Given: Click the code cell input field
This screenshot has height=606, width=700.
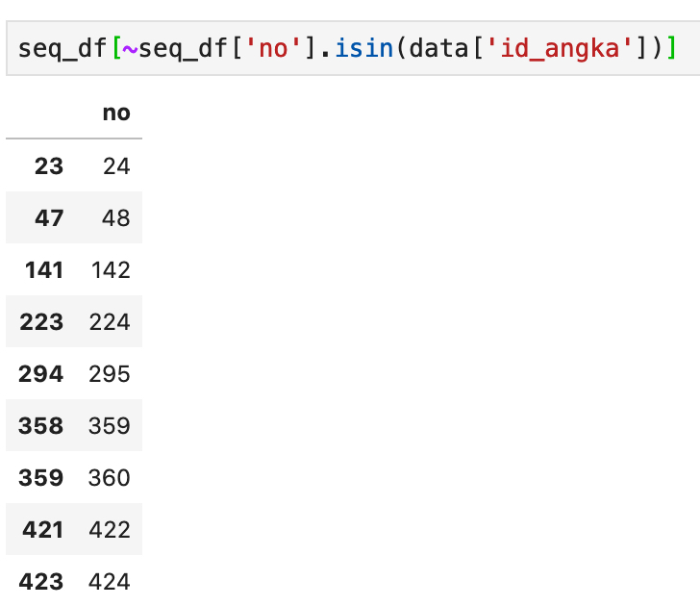Looking at the screenshot, I should 353,48.
